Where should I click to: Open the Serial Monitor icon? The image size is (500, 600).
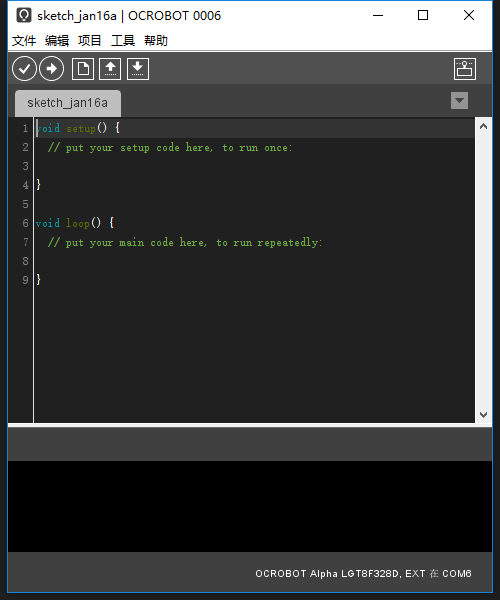click(465, 69)
